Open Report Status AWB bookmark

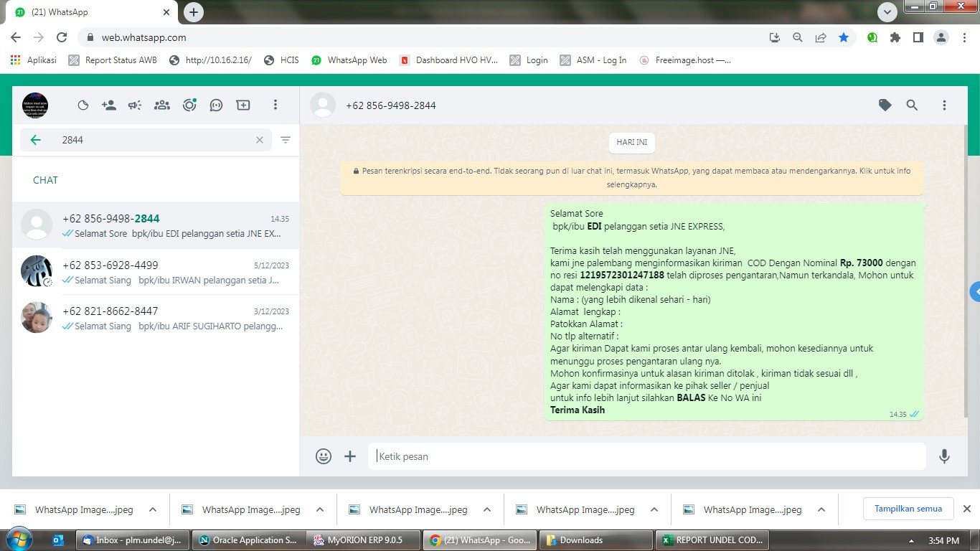click(x=113, y=60)
